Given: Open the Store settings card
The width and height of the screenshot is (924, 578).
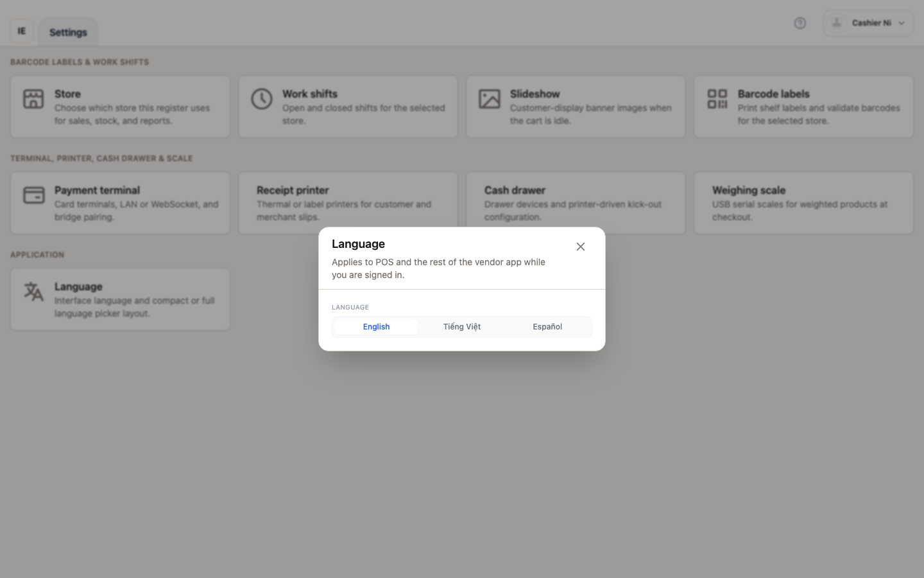Looking at the screenshot, I should tap(120, 107).
